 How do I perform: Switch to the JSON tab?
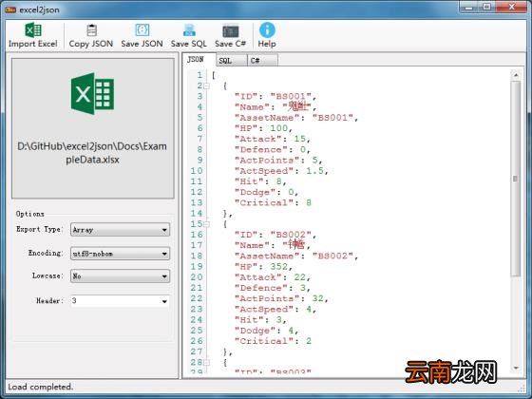[199, 60]
